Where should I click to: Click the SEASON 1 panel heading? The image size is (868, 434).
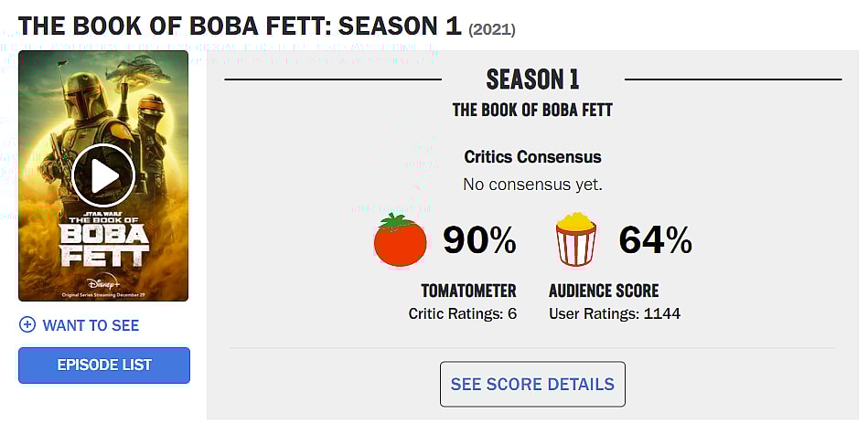(x=532, y=79)
